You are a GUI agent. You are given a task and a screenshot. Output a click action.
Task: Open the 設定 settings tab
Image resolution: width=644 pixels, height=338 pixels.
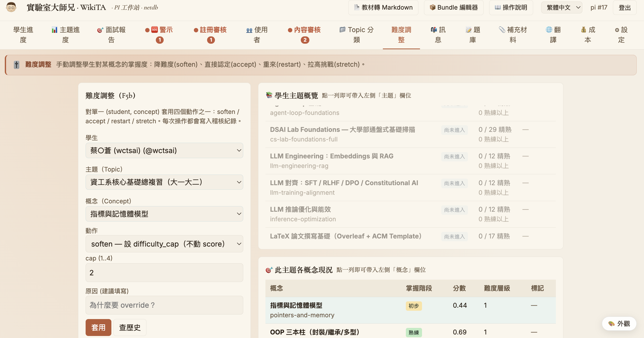(621, 35)
